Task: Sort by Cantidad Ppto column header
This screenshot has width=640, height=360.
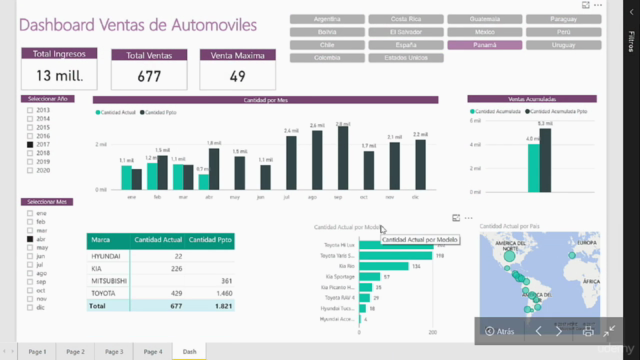Action: (210, 241)
